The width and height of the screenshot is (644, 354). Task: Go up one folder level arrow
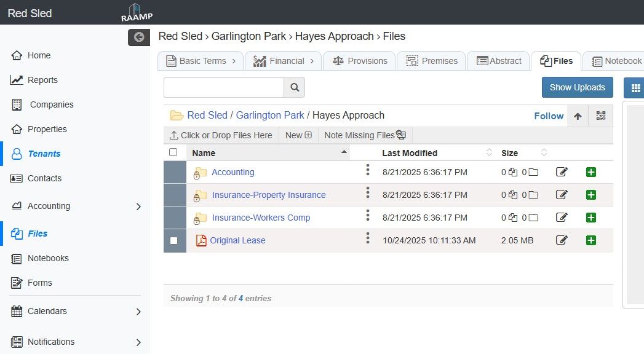coord(577,116)
